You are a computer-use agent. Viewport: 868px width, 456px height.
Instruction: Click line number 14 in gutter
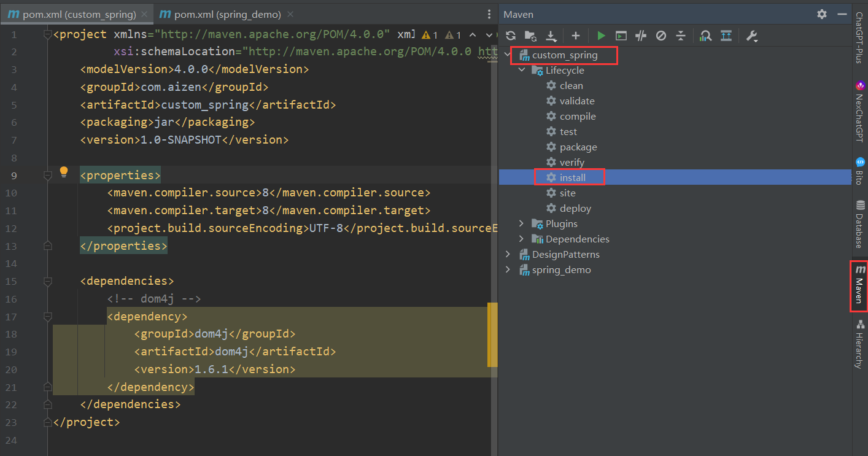(11, 263)
